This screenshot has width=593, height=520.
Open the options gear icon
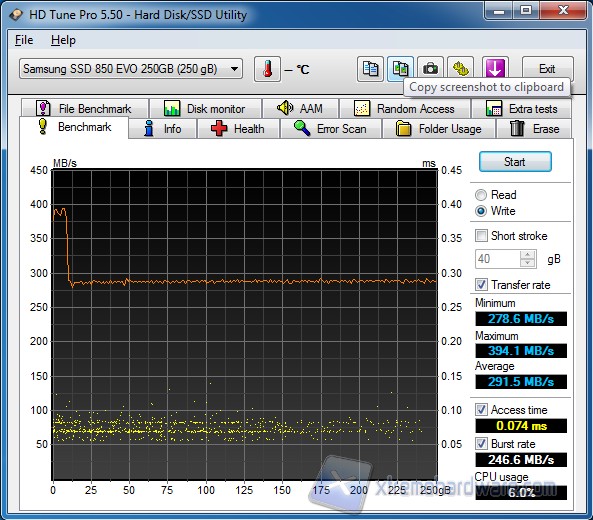(x=461, y=69)
